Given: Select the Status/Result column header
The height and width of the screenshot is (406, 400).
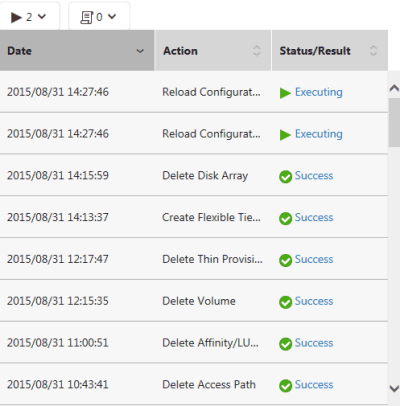Looking at the screenshot, I should tap(330, 51).
